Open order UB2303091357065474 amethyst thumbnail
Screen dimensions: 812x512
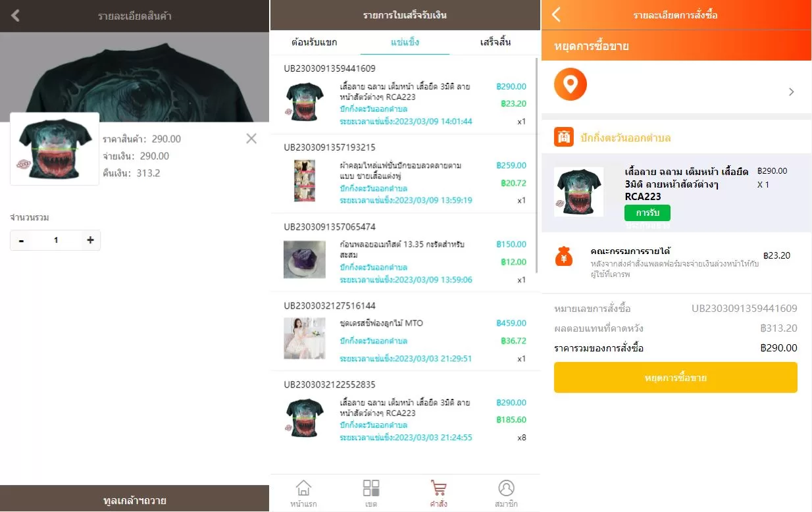(305, 259)
